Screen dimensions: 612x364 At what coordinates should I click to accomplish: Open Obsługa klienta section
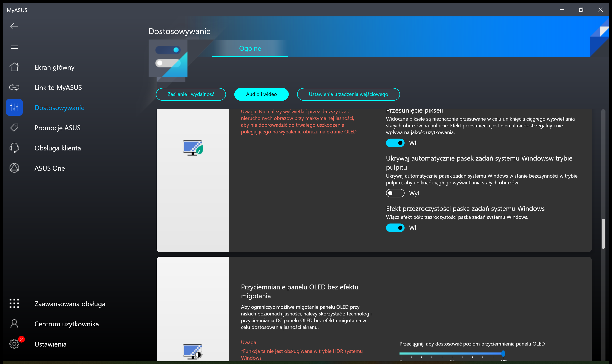(58, 148)
